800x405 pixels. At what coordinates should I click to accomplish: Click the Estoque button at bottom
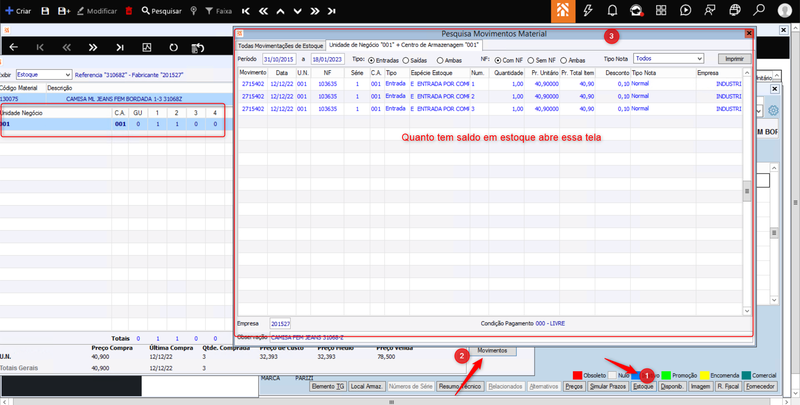click(x=643, y=387)
